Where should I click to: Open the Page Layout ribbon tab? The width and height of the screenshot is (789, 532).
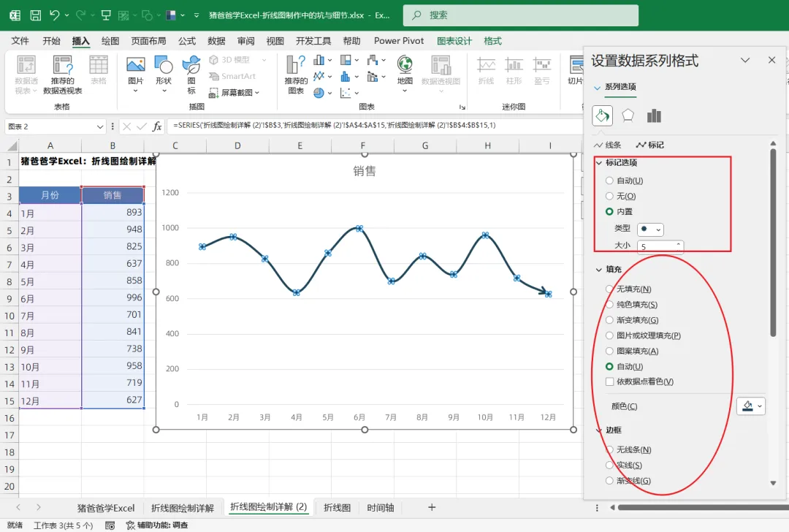[148, 41]
